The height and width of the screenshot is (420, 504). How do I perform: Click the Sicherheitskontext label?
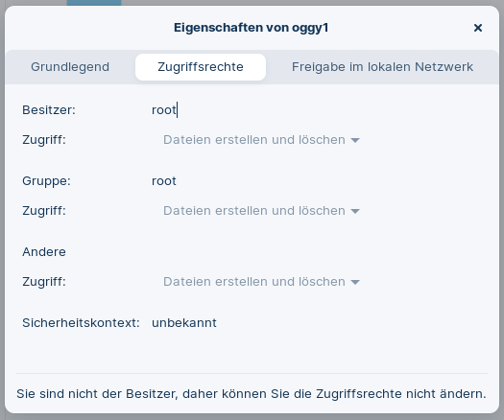point(81,323)
